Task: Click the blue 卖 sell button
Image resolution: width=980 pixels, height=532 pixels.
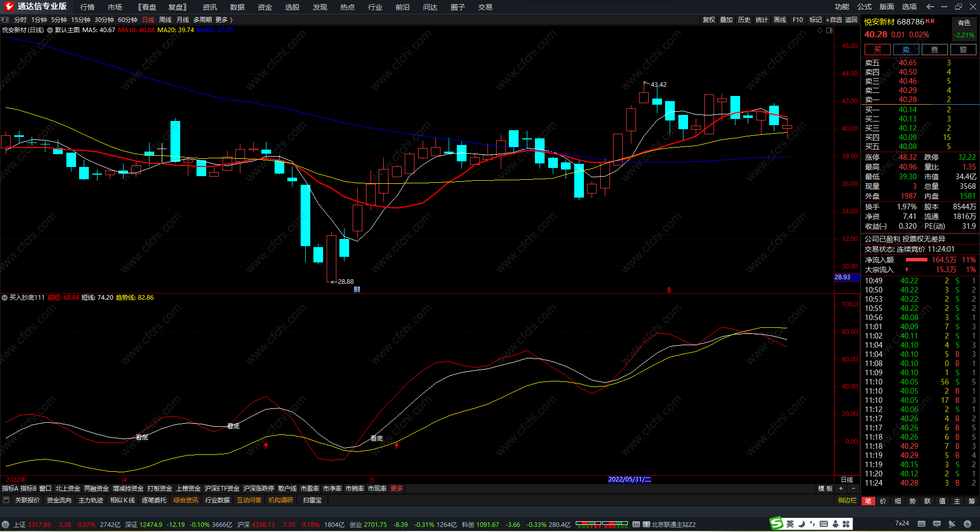Action: tap(906, 50)
